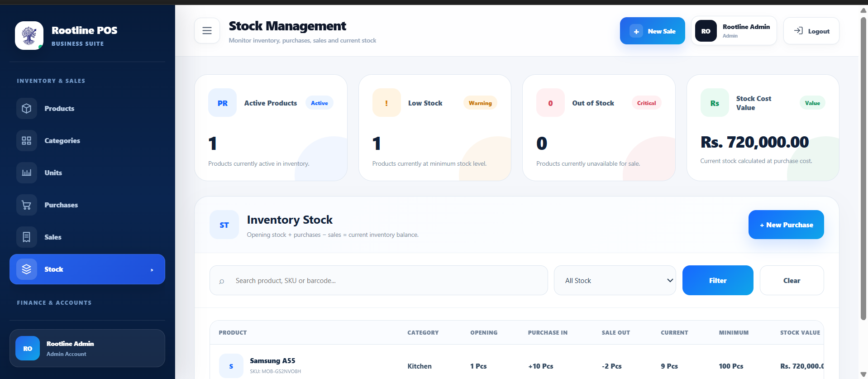This screenshot has height=379, width=868.
Task: Click the Logout button
Action: tap(811, 31)
